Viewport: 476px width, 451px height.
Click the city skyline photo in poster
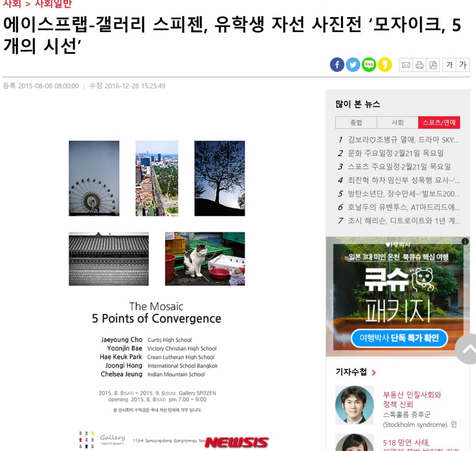[157, 178]
